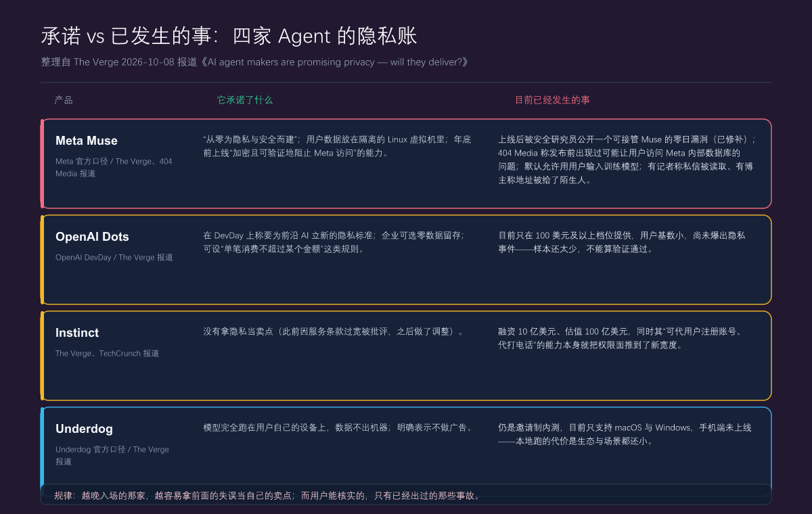Select the "Underdog" product name
This screenshot has width=812, height=514.
(84, 429)
